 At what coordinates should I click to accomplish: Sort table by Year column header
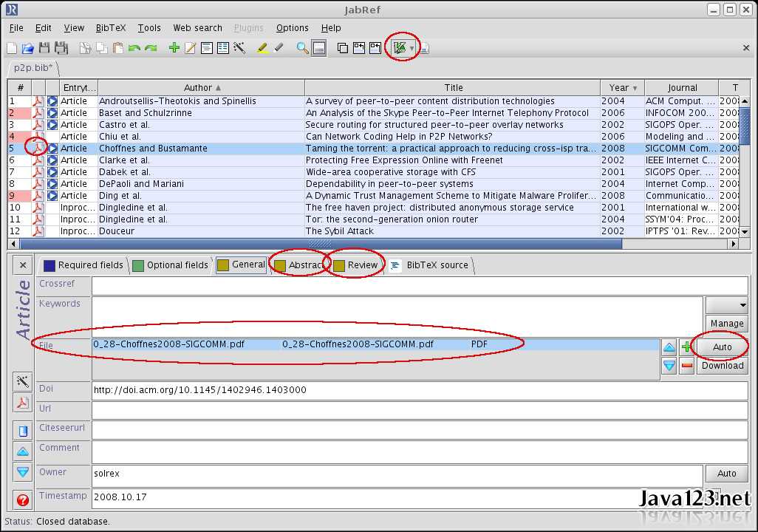[622, 87]
